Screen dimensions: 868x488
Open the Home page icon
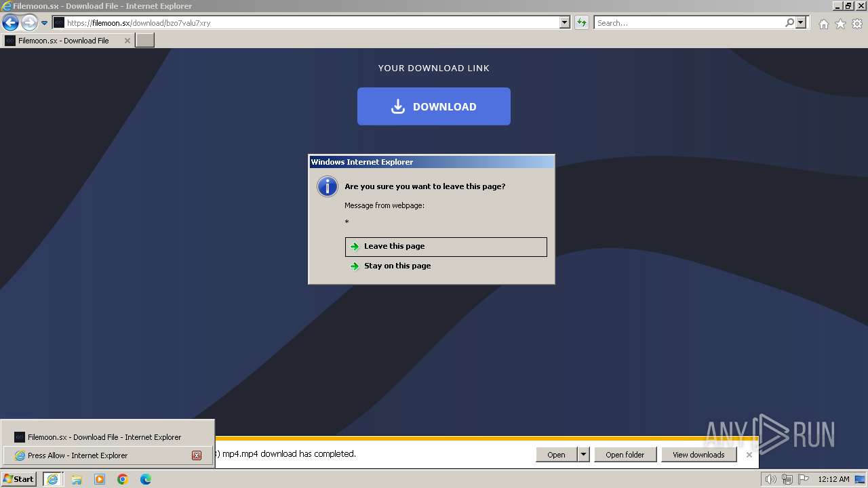point(823,24)
